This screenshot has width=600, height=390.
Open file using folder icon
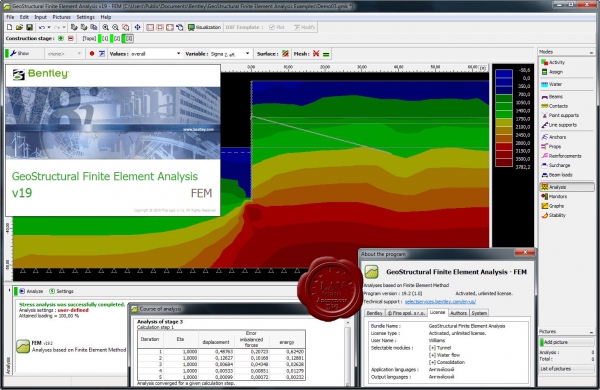pyautogui.click(x=19, y=27)
